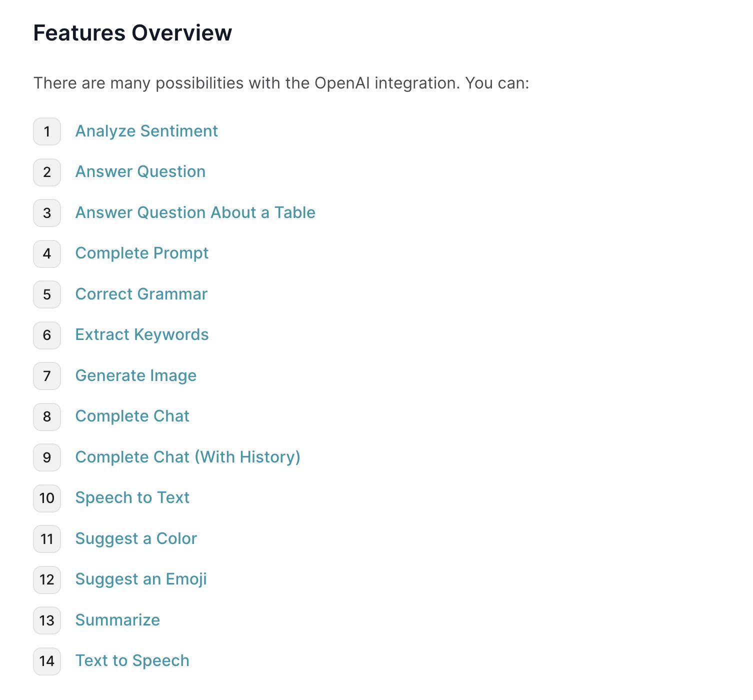Go to Extract Keywords
The height and width of the screenshot is (700, 753).
tap(142, 334)
